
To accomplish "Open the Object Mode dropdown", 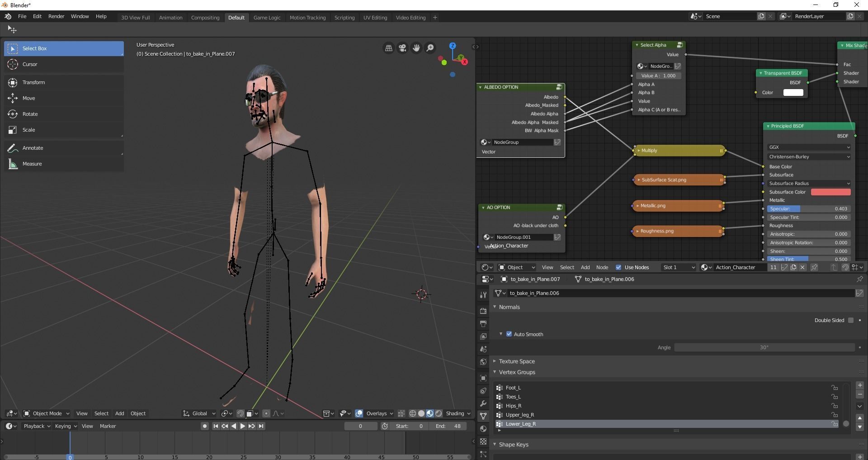I will [x=47, y=413].
